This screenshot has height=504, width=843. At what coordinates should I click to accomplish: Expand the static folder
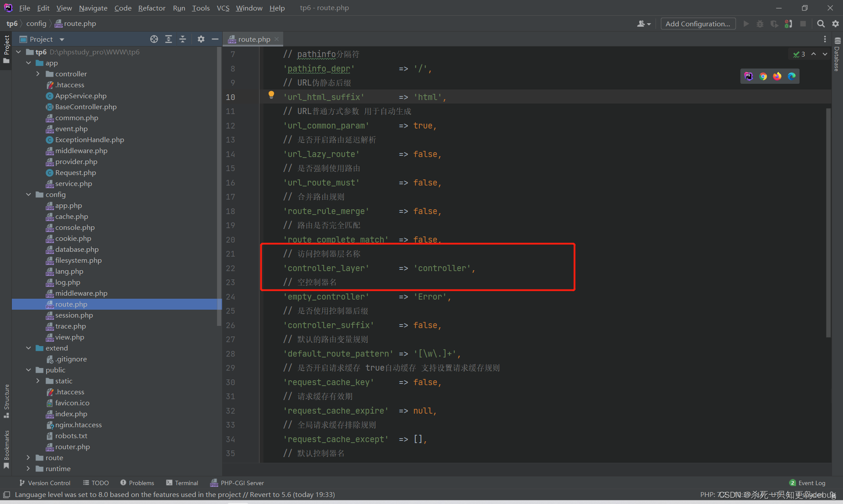click(38, 381)
